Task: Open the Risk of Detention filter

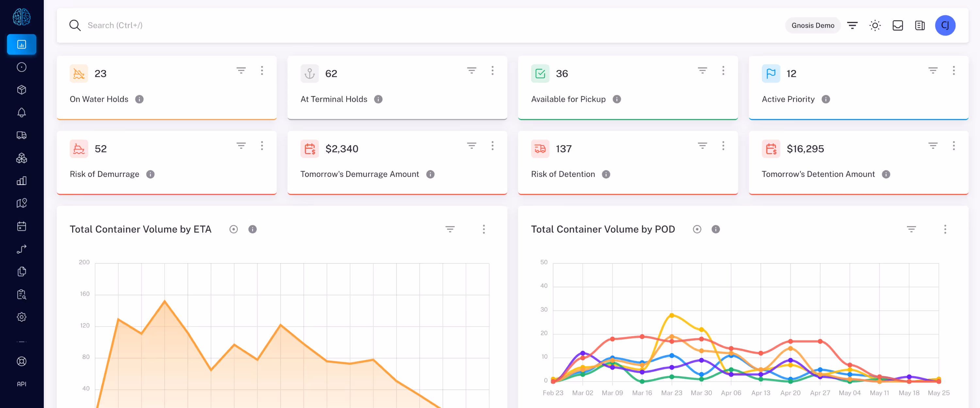Action: 702,146
